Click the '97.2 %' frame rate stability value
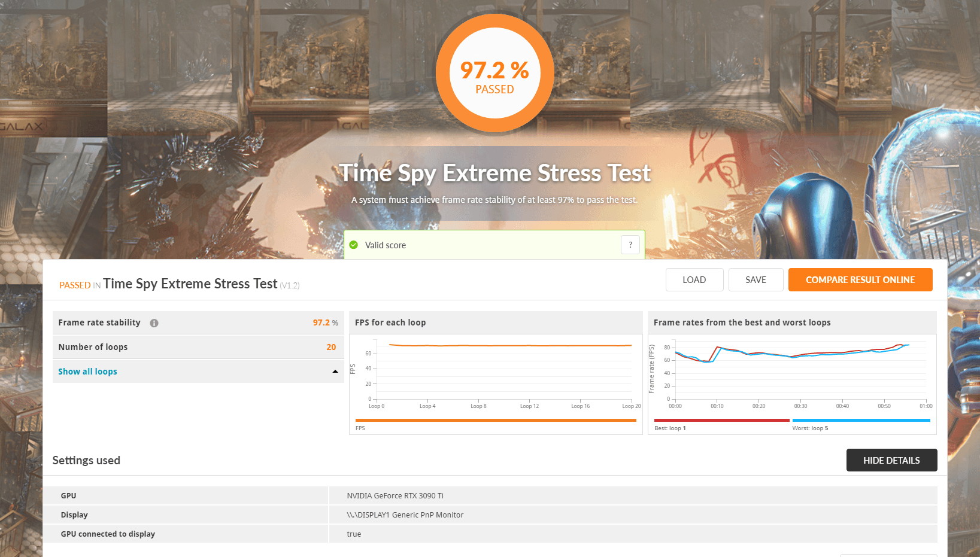The height and width of the screenshot is (557, 980). click(325, 322)
